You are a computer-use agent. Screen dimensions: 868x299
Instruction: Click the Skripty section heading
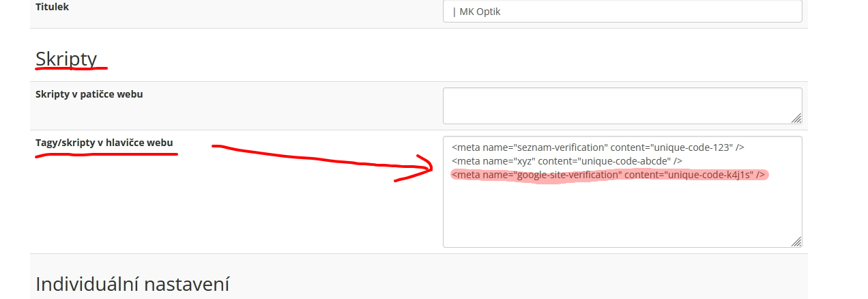point(66,59)
